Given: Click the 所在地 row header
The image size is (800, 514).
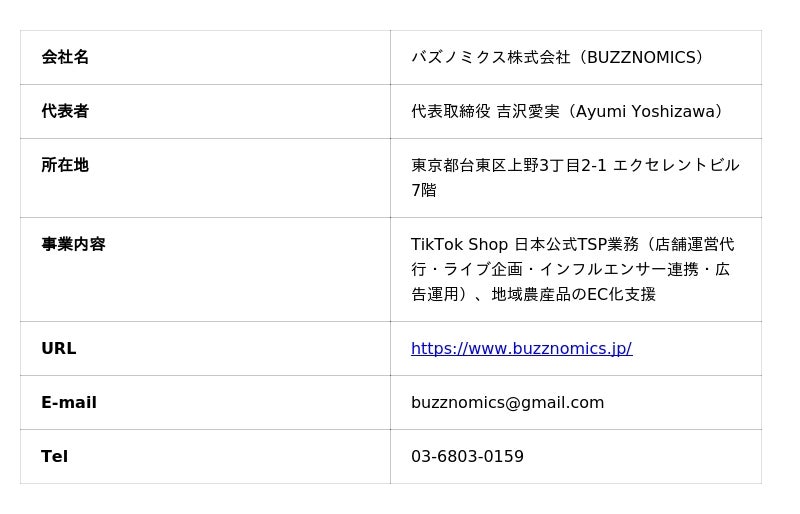Looking at the screenshot, I should [x=65, y=165].
